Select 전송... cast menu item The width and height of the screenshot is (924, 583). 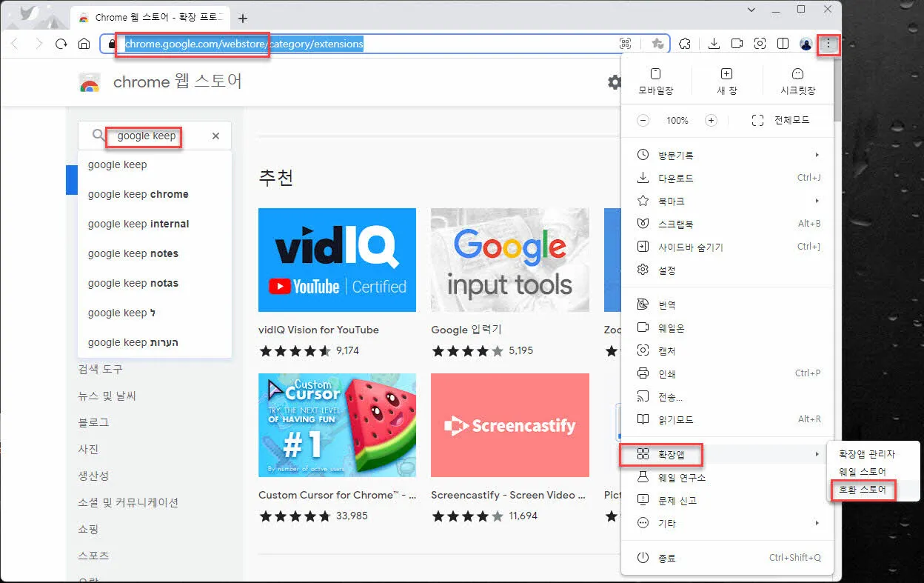728,396
